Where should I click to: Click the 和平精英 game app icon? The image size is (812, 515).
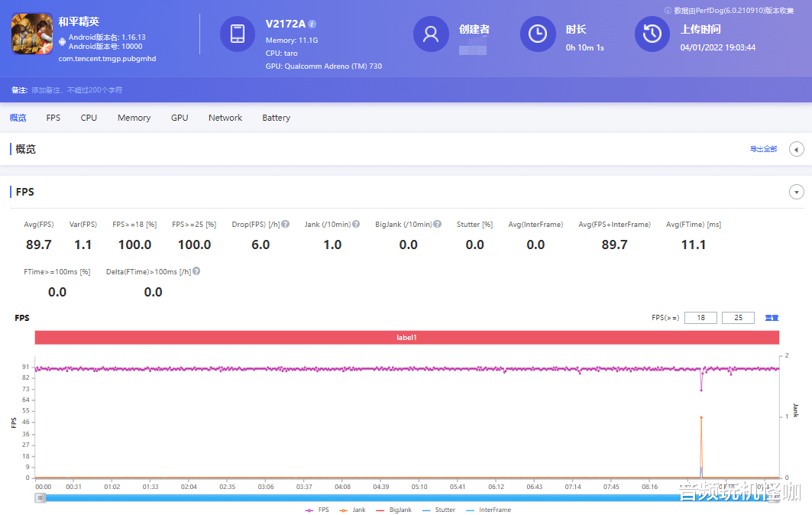click(x=31, y=34)
